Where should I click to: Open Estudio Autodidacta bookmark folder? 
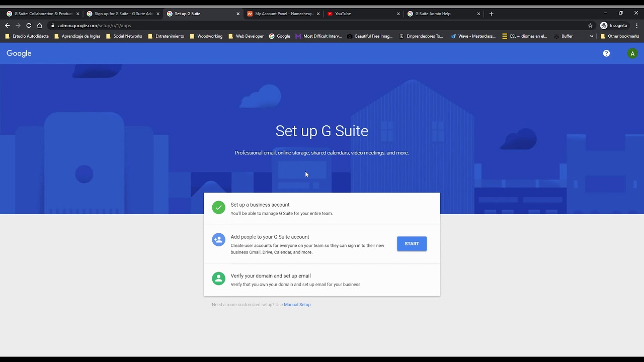click(x=27, y=36)
